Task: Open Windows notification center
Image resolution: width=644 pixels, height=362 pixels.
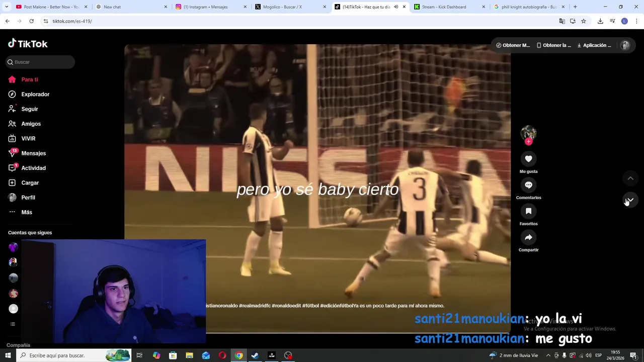Action: coord(633,355)
